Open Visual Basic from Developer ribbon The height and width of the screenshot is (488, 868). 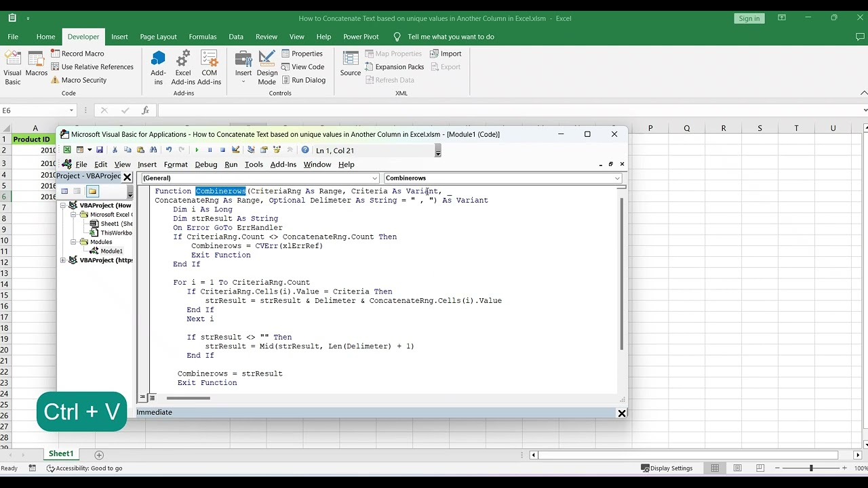[x=13, y=66]
